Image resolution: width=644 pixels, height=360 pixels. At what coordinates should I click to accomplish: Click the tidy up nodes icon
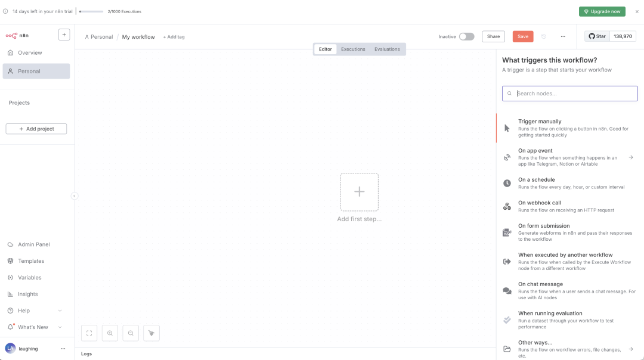[x=151, y=333]
